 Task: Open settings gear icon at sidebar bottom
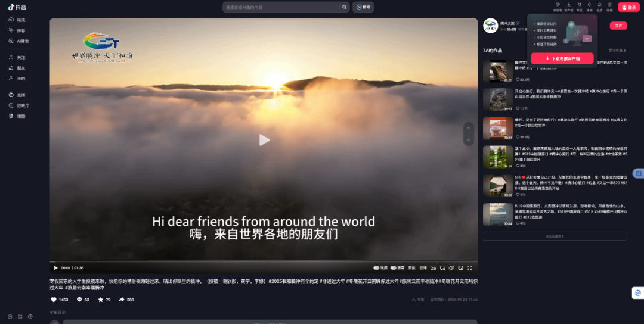(10, 317)
